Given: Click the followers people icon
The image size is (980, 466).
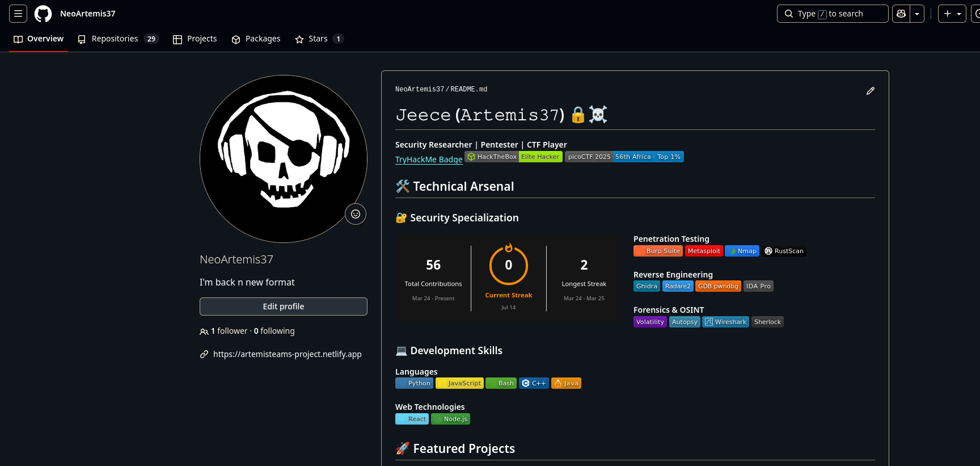Looking at the screenshot, I should click(x=204, y=331).
